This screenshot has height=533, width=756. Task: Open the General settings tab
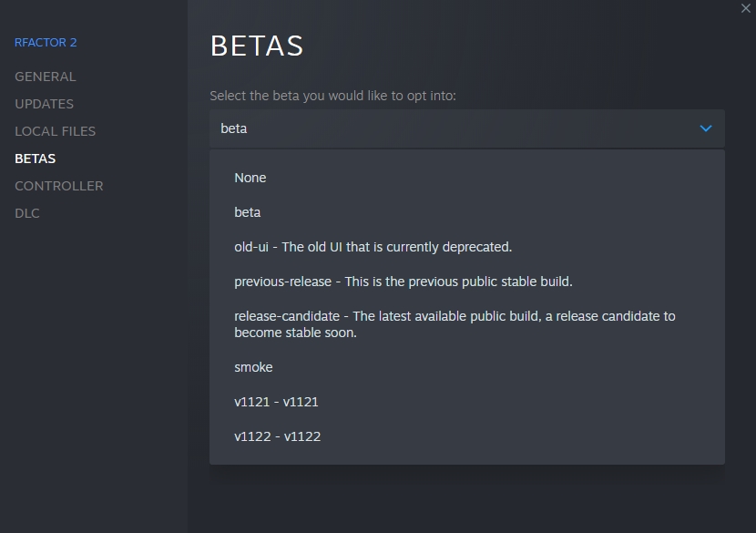click(x=46, y=77)
